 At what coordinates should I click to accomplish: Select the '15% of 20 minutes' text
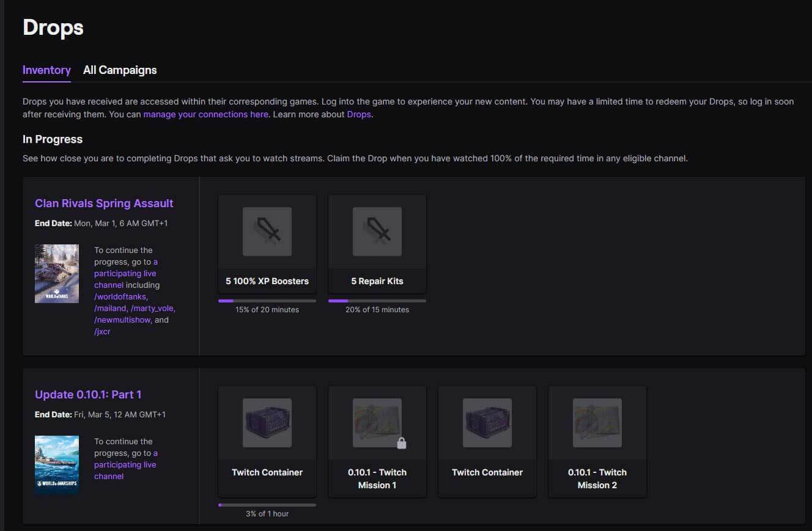tap(267, 310)
